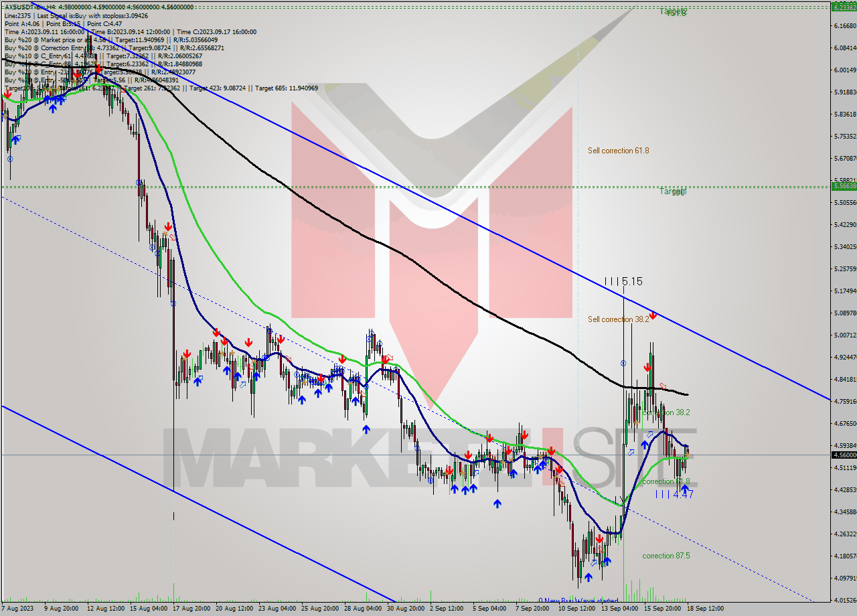857x616 pixels.
Task: Click the Target label beside 100
Action: point(673,191)
